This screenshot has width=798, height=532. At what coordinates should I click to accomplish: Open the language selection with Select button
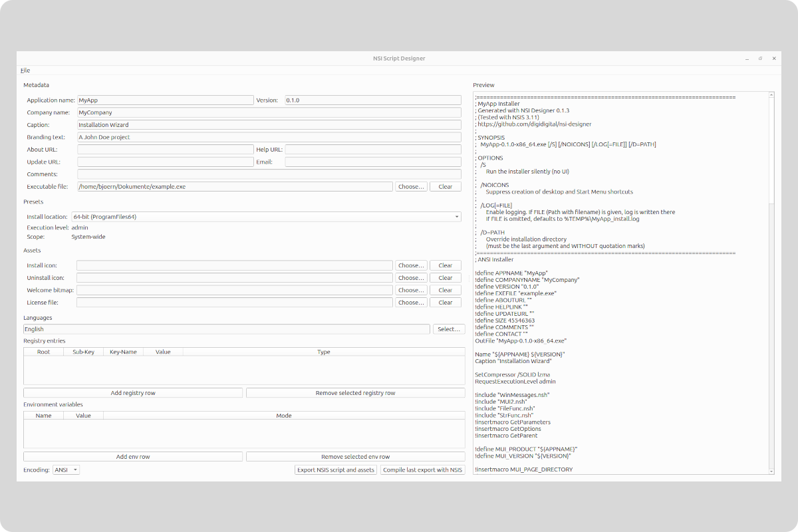[449, 329]
